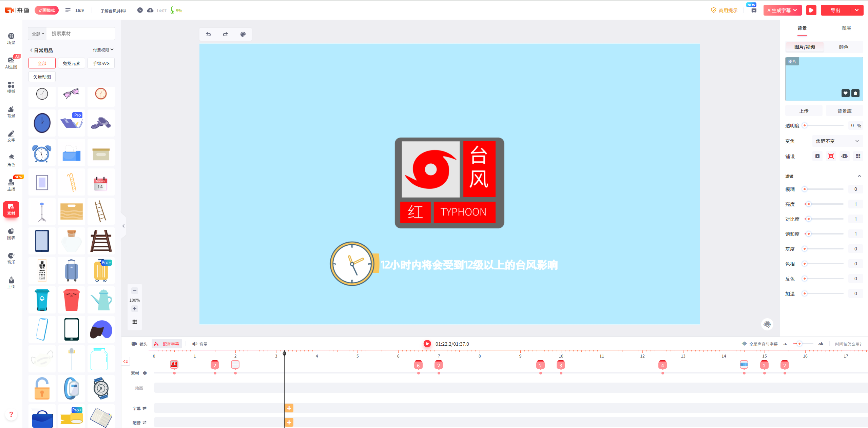Adjust the 模糊 blur slider
The width and height of the screenshot is (868, 428).
coord(823,189)
